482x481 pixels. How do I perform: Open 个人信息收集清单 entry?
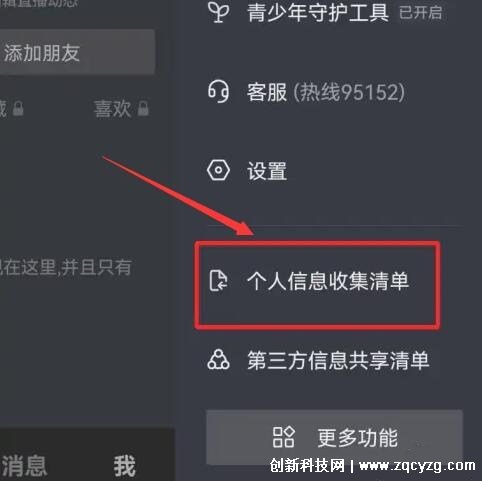[x=317, y=285]
